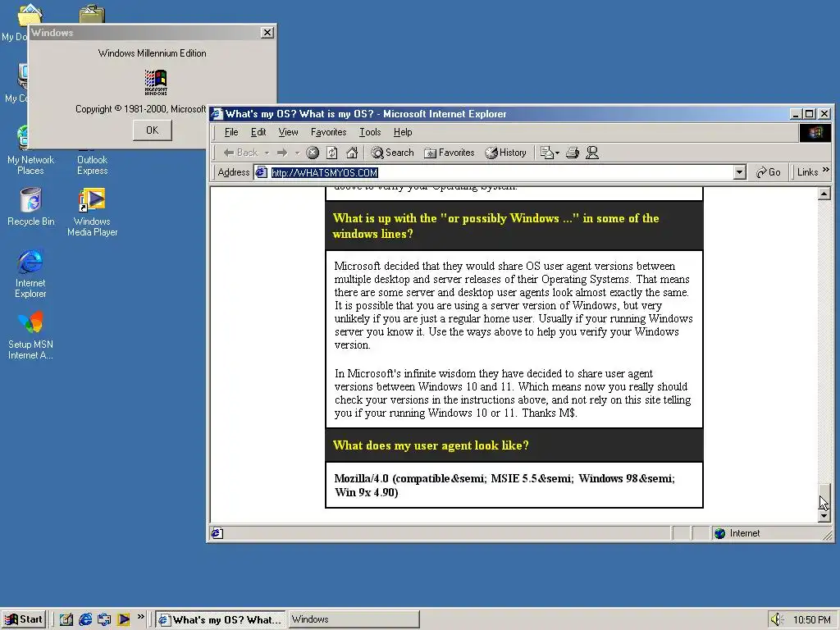Screen dimensions: 840x630
Task: Click OK in the Windows about dialog
Action: point(152,130)
